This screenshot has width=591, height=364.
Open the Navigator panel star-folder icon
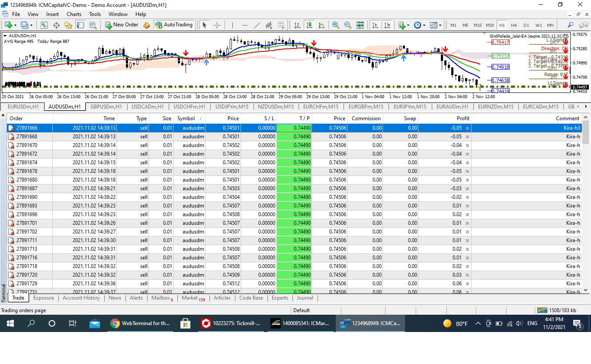[68, 25]
